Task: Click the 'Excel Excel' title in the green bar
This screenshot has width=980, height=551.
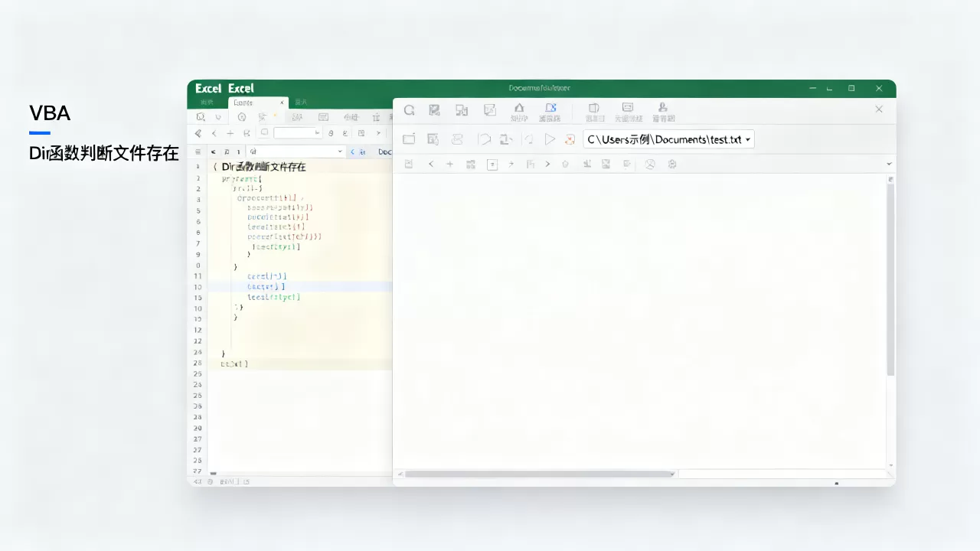Action: click(x=224, y=88)
